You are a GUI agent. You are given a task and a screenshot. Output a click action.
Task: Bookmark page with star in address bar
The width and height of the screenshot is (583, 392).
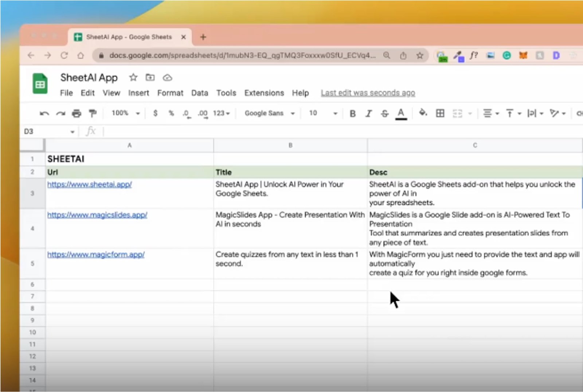tap(420, 55)
